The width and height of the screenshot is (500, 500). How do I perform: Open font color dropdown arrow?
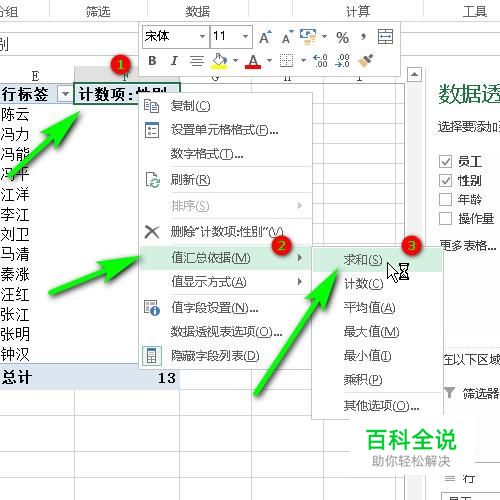[x=269, y=61]
